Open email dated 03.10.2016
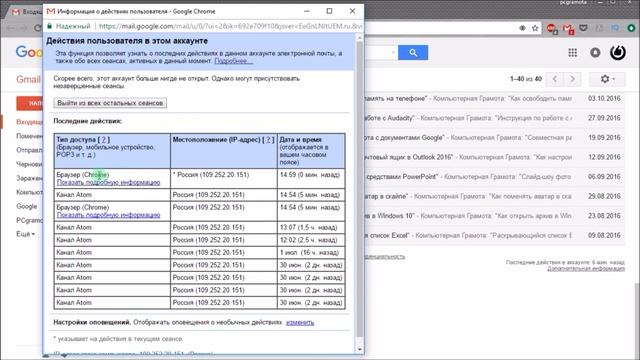The width and height of the screenshot is (640, 360). (x=494, y=98)
